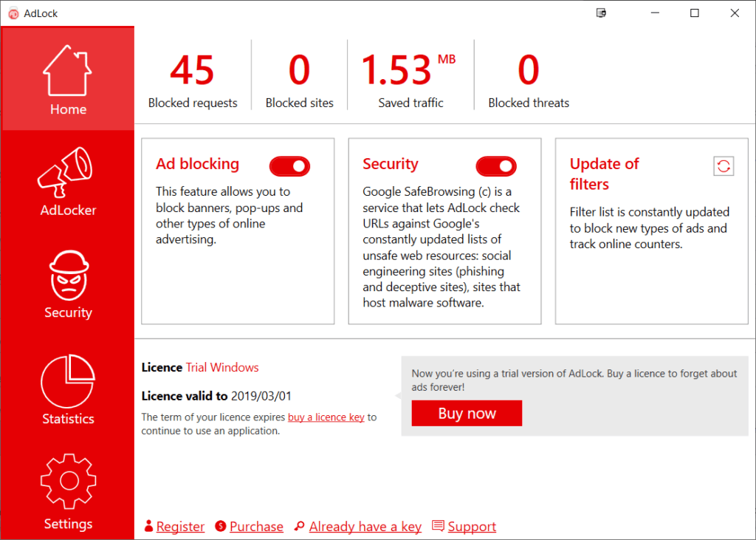This screenshot has width=756, height=540.
Task: Click the refresh icon for filter updates
Action: coord(724,166)
